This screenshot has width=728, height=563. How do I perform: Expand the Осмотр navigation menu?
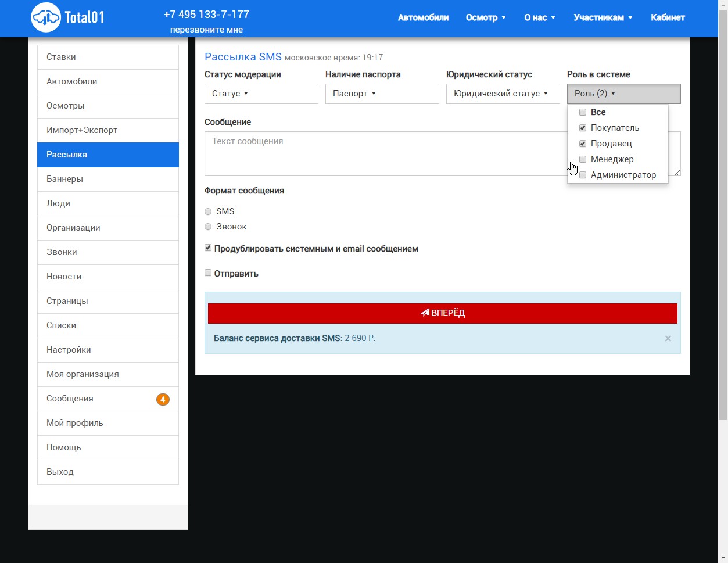[486, 17]
